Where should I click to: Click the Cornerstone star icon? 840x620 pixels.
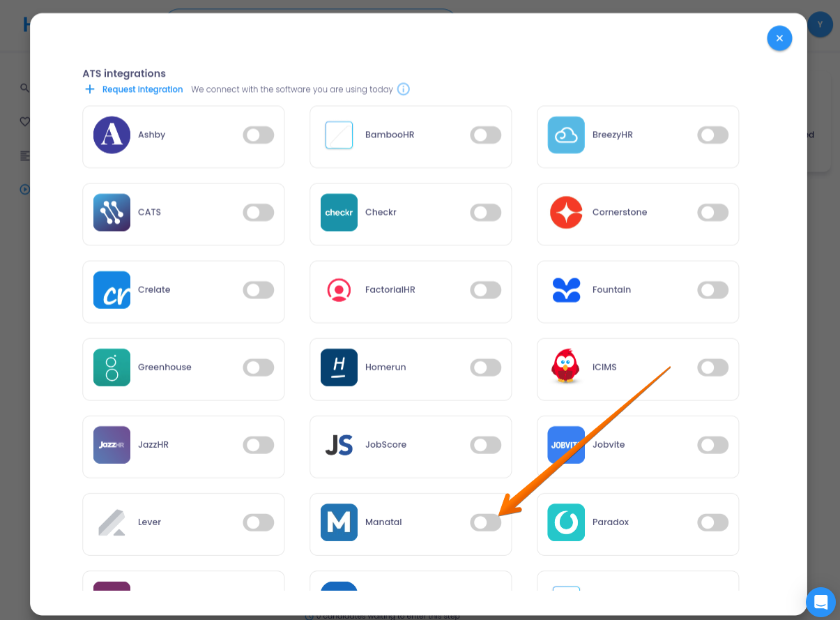[x=566, y=213]
